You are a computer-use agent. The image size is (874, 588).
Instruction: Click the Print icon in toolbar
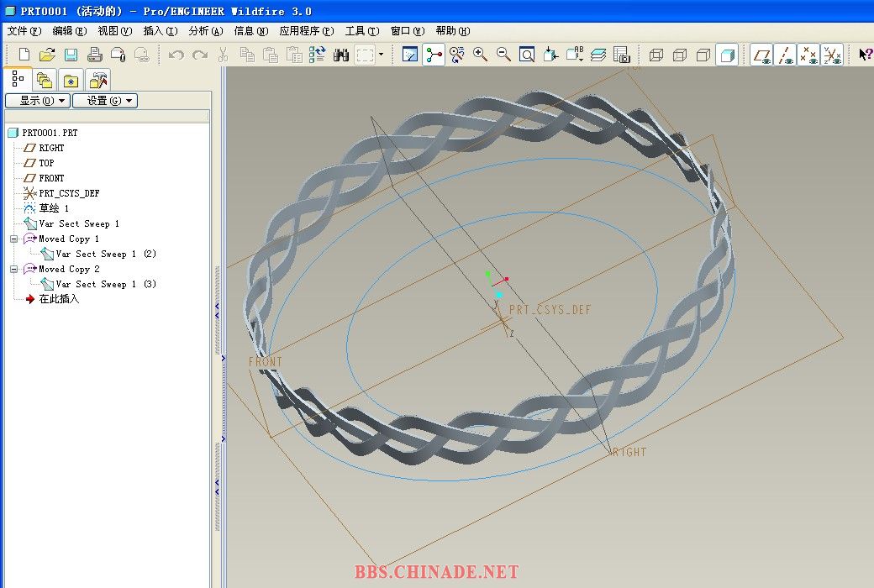(x=95, y=55)
